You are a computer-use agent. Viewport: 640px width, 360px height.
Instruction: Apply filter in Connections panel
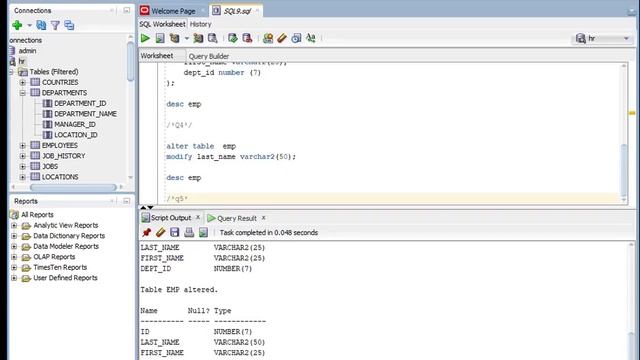tap(55, 25)
